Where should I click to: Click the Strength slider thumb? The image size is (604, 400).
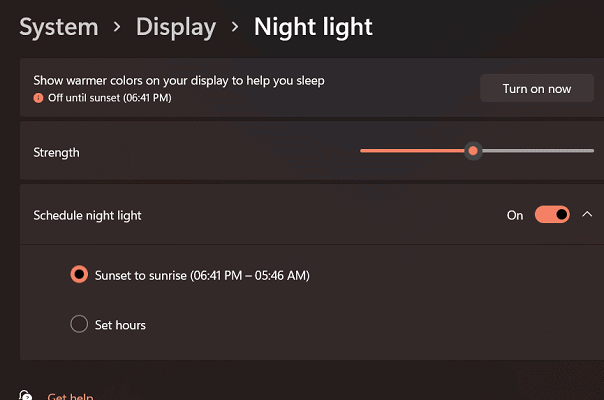[x=473, y=151]
